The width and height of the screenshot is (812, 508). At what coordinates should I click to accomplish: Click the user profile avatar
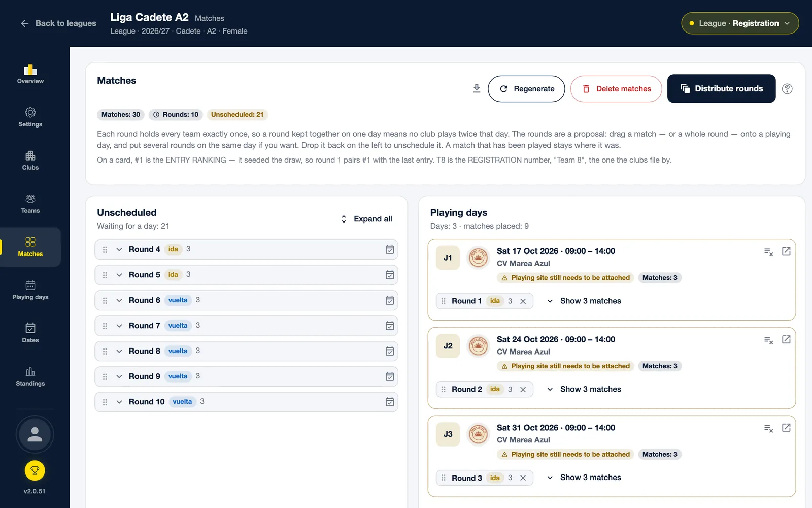35,434
